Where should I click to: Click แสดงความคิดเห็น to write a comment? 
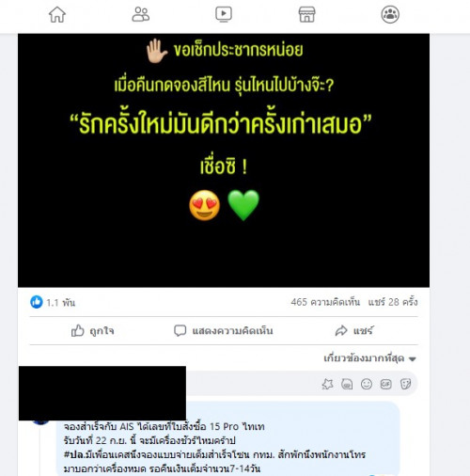pyautogui.click(x=224, y=331)
